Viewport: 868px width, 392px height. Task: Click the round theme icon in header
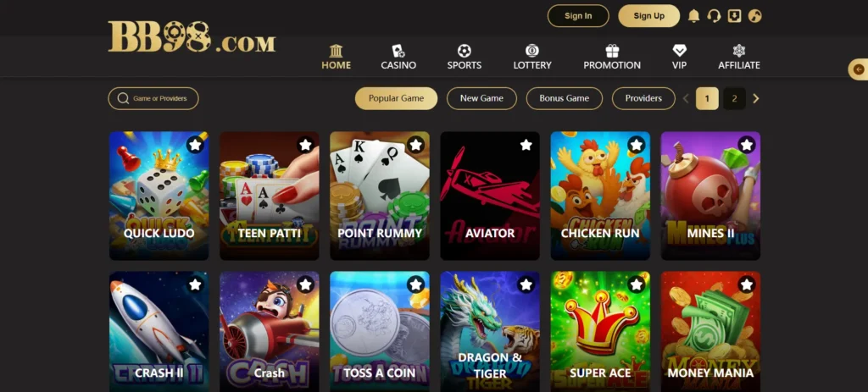click(x=755, y=16)
